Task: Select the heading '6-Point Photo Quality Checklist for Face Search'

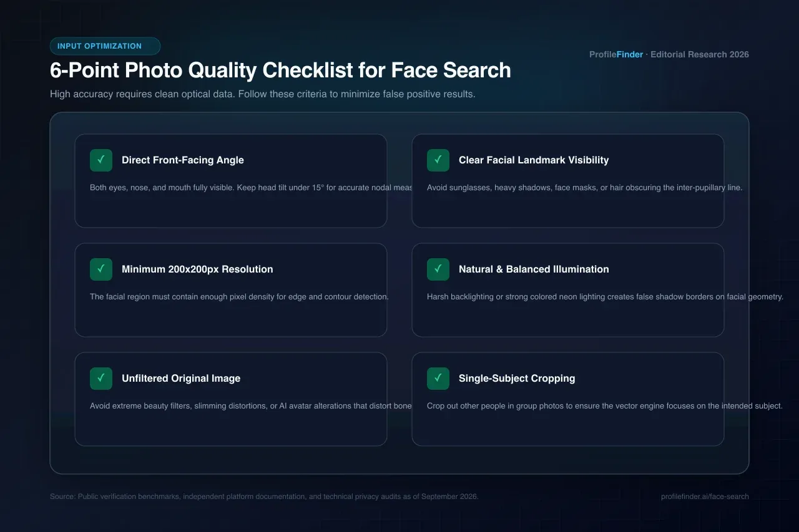Action: click(x=280, y=70)
